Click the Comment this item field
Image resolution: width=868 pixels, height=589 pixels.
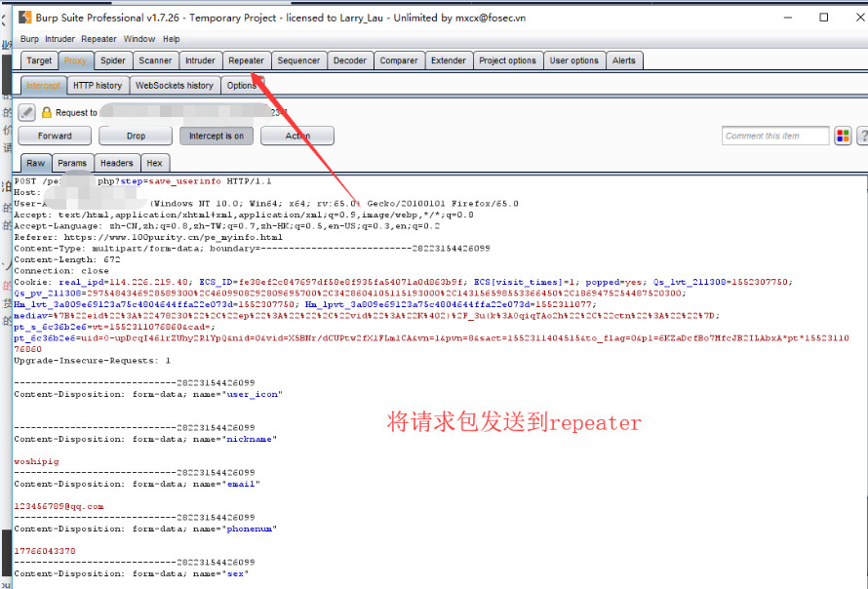click(x=775, y=136)
